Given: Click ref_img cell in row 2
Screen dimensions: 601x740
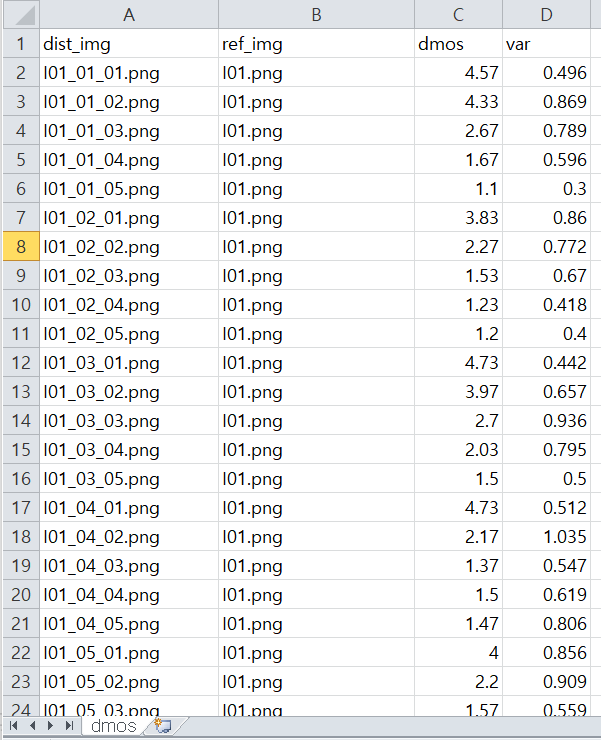Looking at the screenshot, I should (316, 73).
